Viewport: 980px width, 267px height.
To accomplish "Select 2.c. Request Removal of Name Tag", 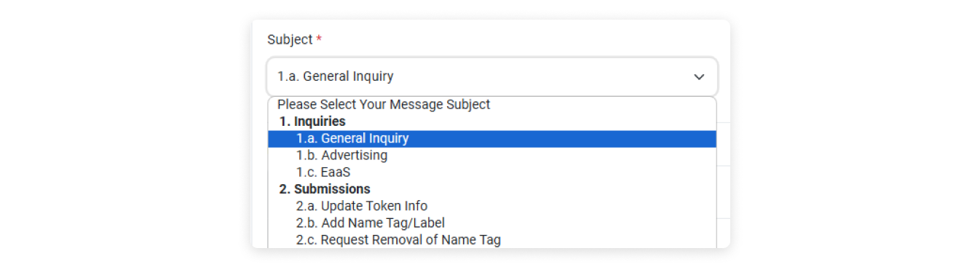I will 492,239.
